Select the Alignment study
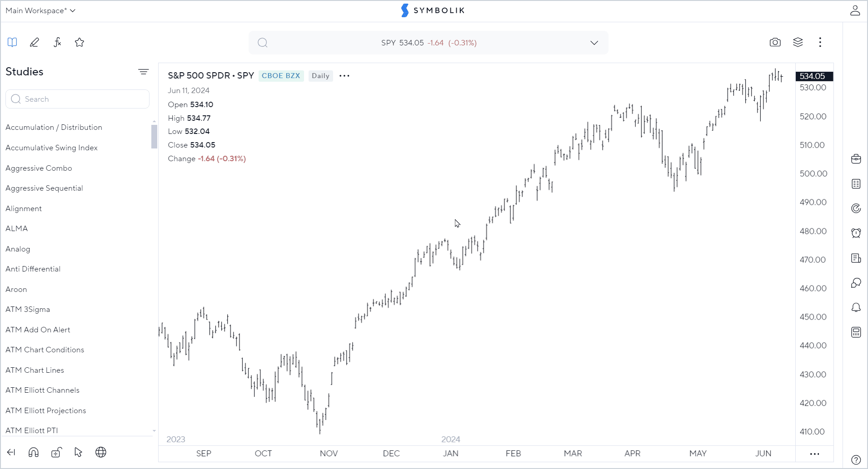This screenshot has height=469, width=868. pyautogui.click(x=24, y=208)
